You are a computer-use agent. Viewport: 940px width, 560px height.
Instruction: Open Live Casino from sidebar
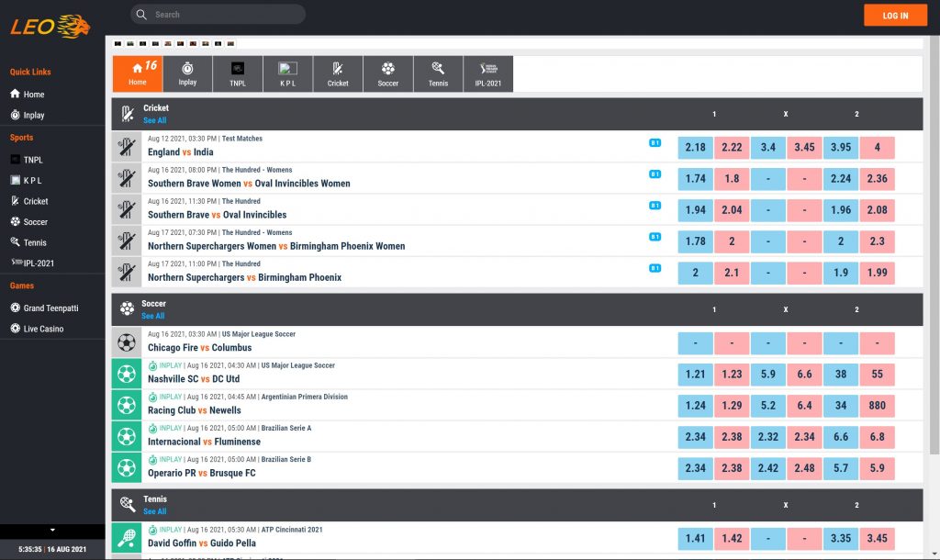pyautogui.click(x=43, y=329)
